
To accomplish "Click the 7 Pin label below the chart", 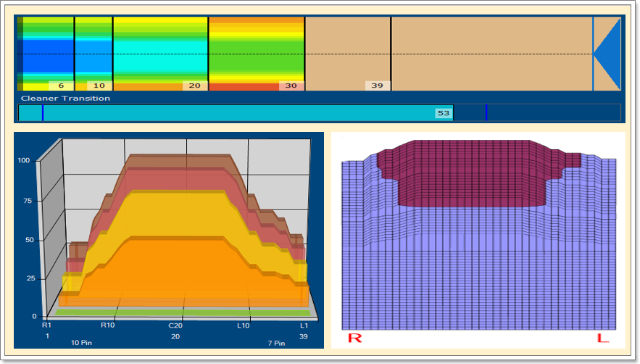I will pyautogui.click(x=276, y=343).
